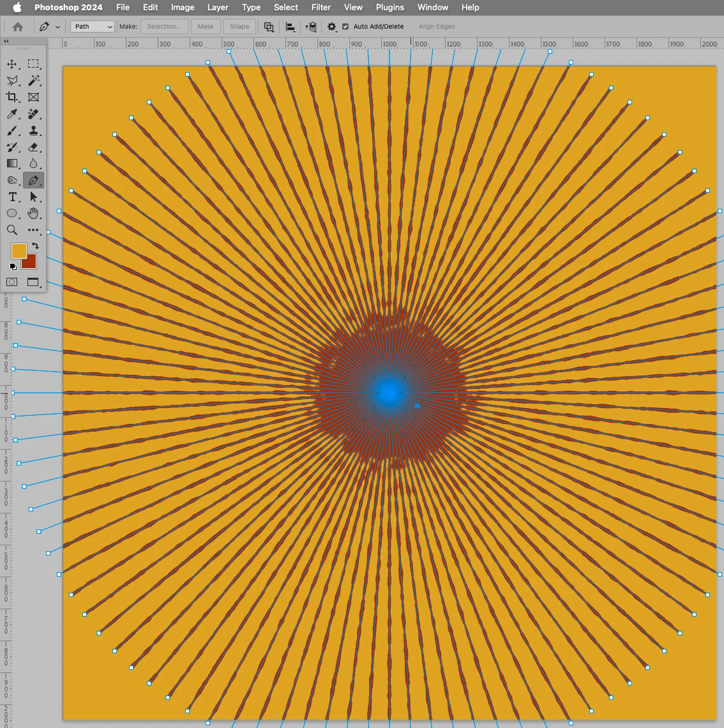Open the Type menu
The image size is (724, 728).
(x=251, y=8)
